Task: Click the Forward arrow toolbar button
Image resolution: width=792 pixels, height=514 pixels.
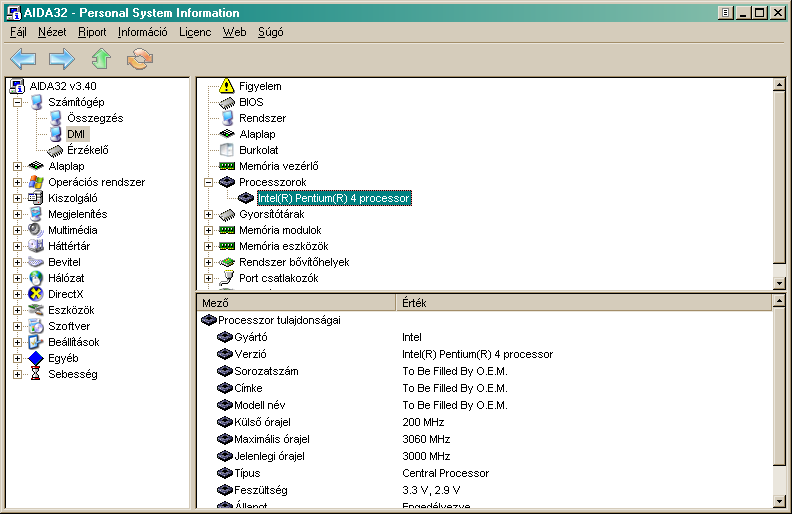Action: coord(62,59)
